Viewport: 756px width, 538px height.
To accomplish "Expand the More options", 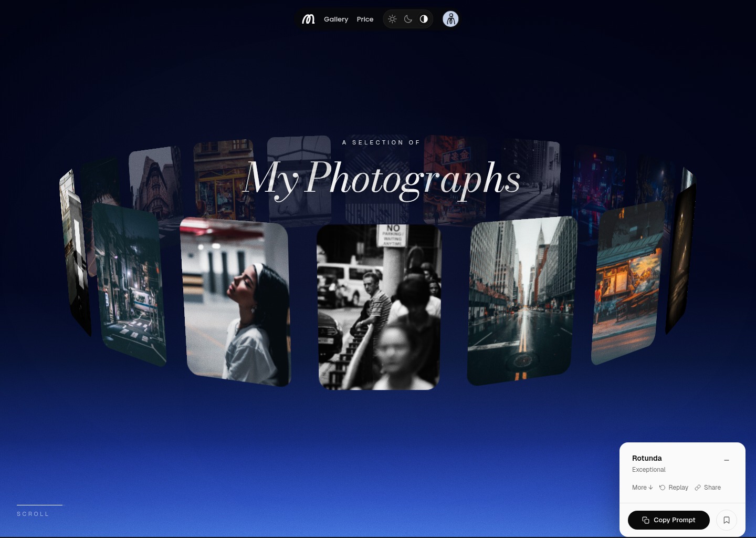I will [x=642, y=488].
